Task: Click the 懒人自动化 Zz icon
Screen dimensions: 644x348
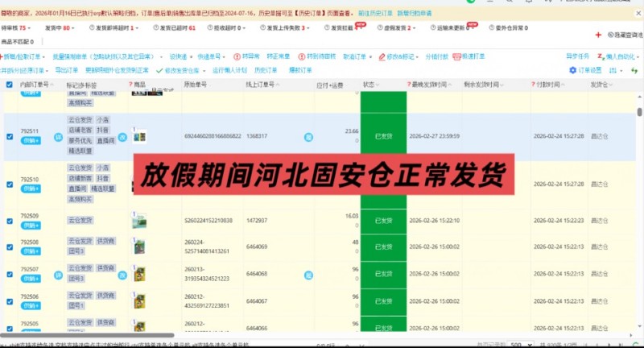Action: pos(601,56)
